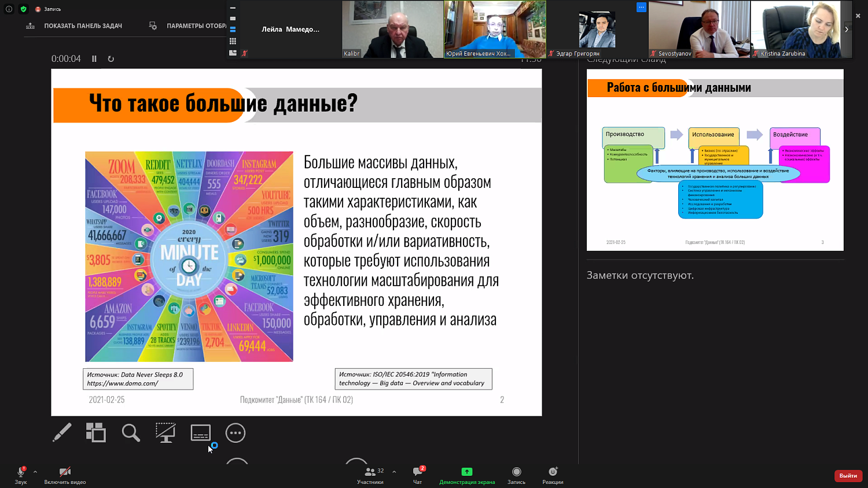
Task: Click Лейла Мамедова's participant tile
Action: 290,29
